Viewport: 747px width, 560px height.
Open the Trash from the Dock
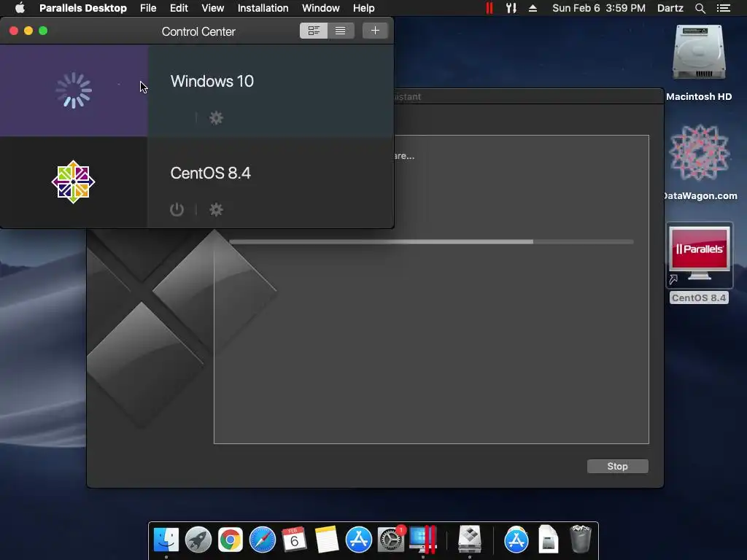point(580,539)
